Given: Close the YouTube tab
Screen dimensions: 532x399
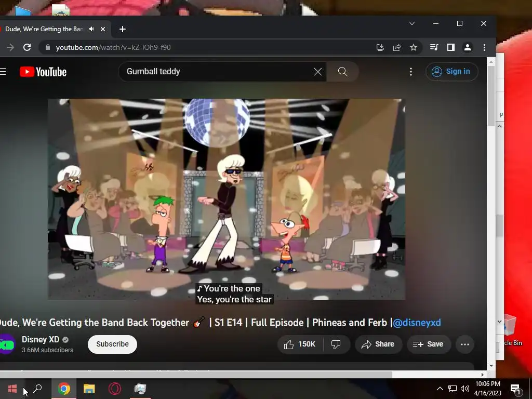Looking at the screenshot, I should pyautogui.click(x=103, y=29).
